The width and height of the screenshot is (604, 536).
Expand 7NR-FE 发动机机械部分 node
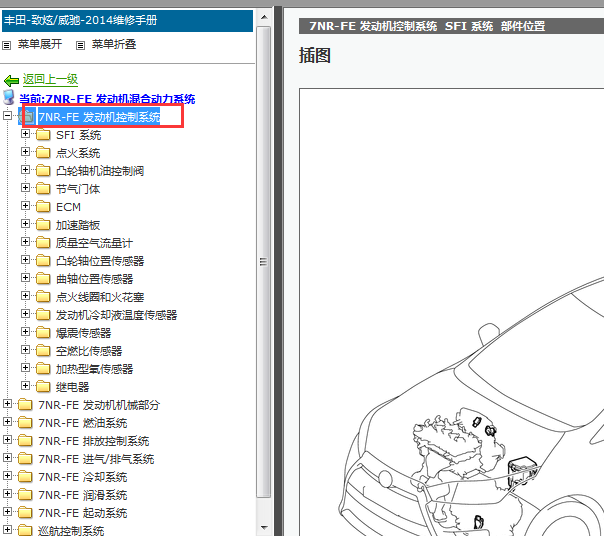7,403
